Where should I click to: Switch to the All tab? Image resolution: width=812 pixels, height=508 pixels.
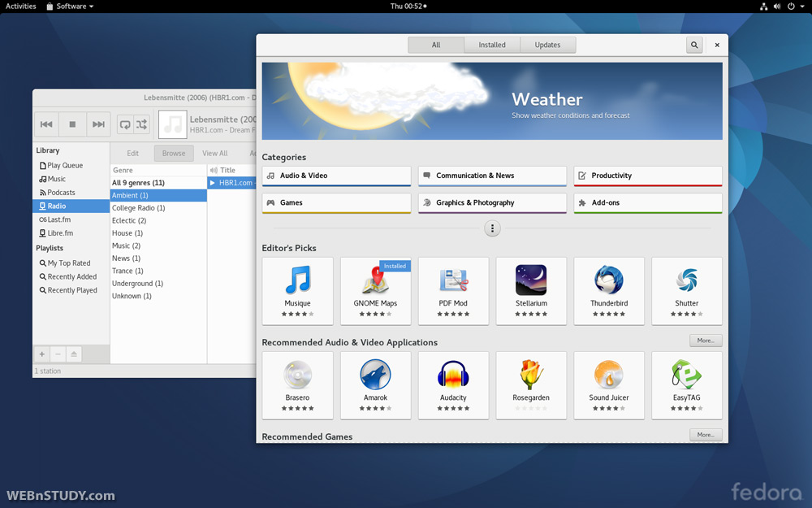(436, 45)
